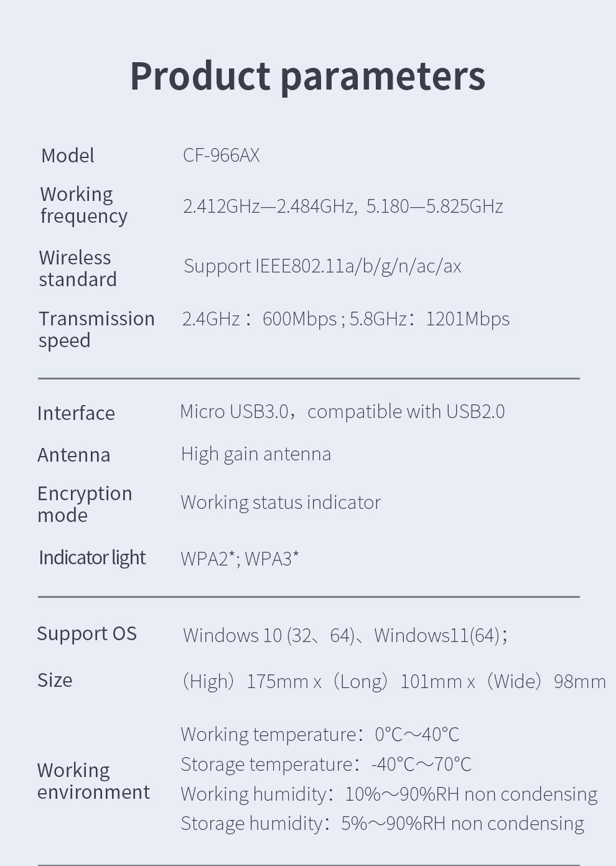This screenshot has height=866, width=616.
Task: Select the Wireless standard label
Action: point(78,269)
